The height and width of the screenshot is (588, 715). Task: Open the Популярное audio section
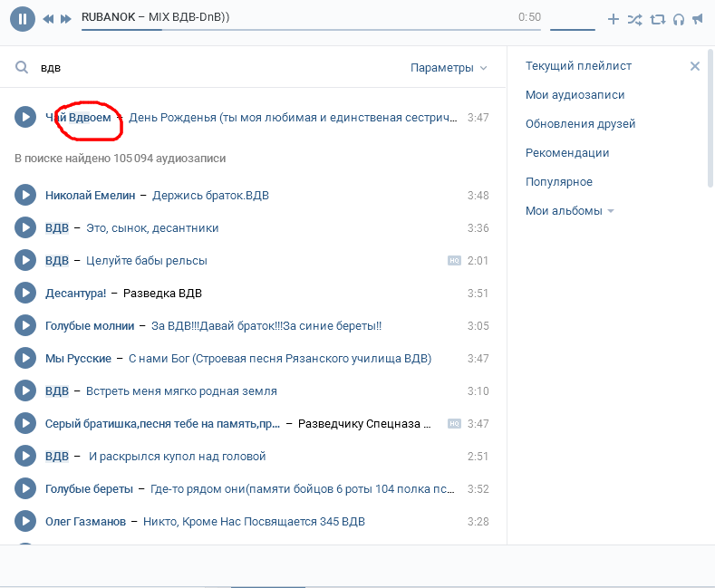pyautogui.click(x=559, y=182)
